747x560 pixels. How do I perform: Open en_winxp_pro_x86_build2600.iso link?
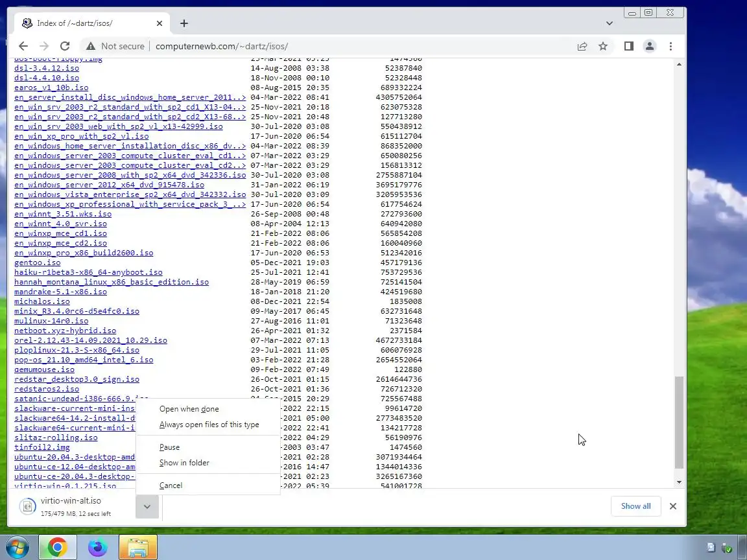tap(84, 253)
